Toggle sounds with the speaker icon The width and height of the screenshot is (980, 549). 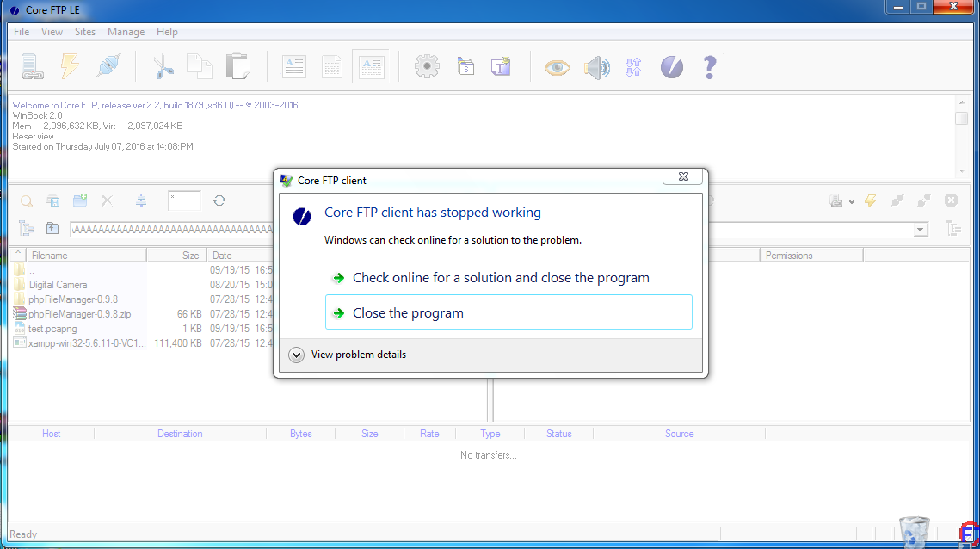[596, 67]
